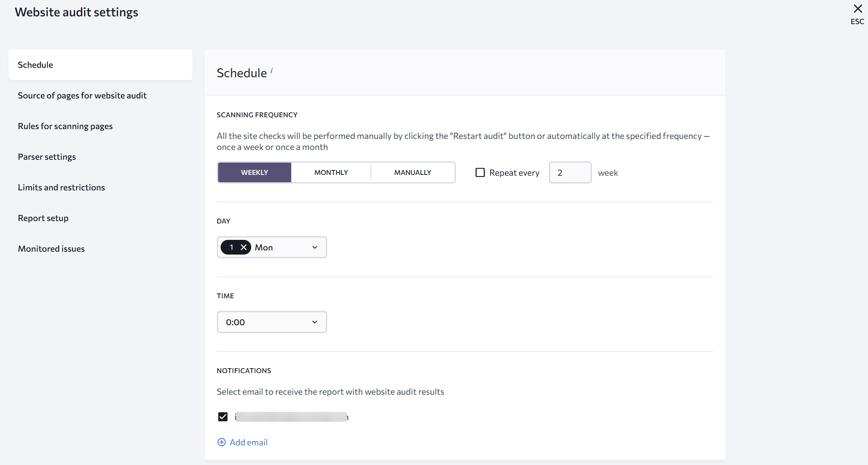Close the settings with the X icon
The image size is (868, 465).
857,9
